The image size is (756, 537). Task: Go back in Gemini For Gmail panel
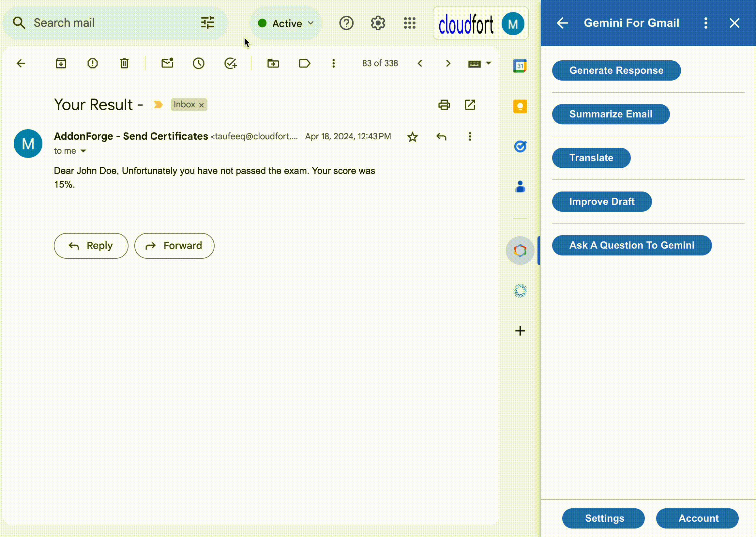562,23
